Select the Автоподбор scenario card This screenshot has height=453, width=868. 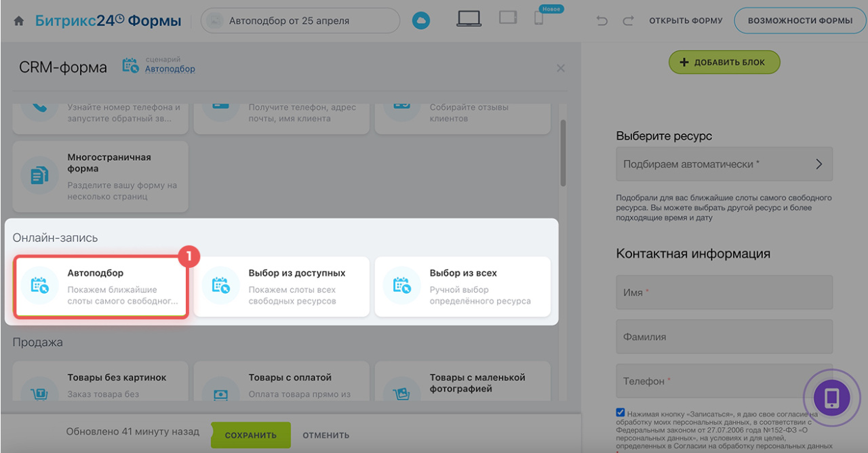click(100, 286)
